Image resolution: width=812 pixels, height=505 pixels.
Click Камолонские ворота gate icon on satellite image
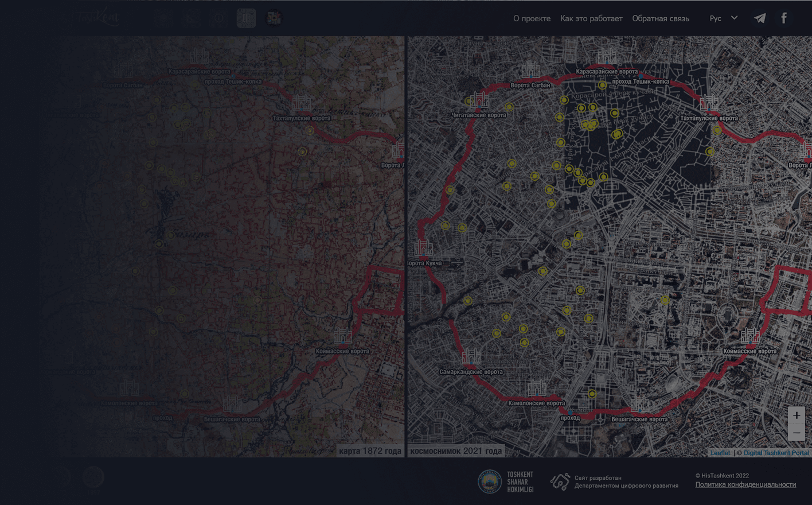pyautogui.click(x=537, y=389)
